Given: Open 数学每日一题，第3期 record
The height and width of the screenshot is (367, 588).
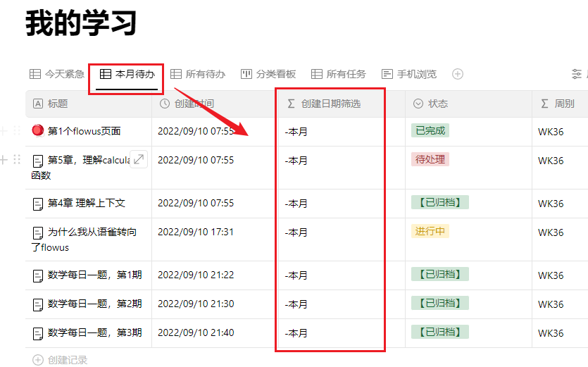Looking at the screenshot, I should (x=95, y=332).
